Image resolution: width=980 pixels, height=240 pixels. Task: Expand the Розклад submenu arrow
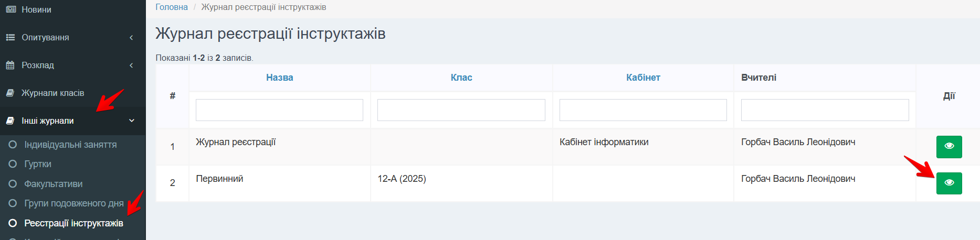(131, 65)
